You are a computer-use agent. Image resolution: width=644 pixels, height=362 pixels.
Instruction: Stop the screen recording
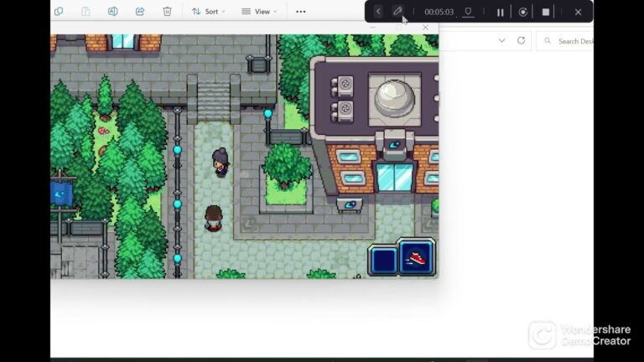click(x=545, y=12)
